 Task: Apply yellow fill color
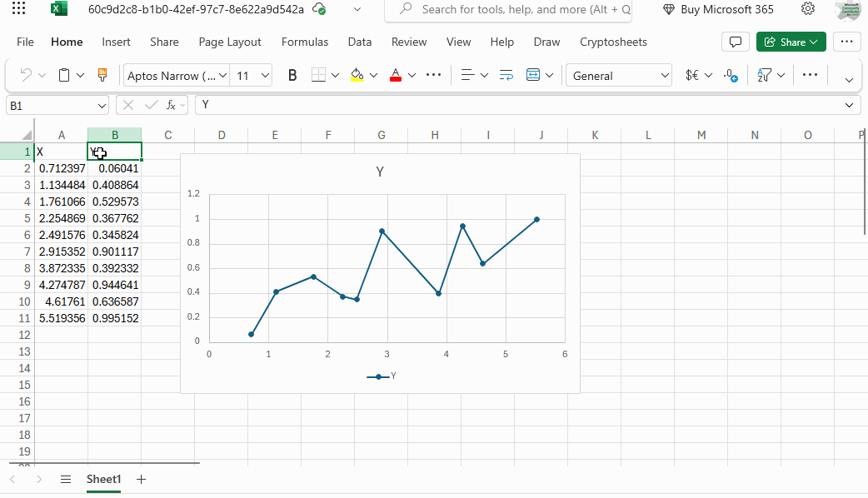[x=357, y=75]
